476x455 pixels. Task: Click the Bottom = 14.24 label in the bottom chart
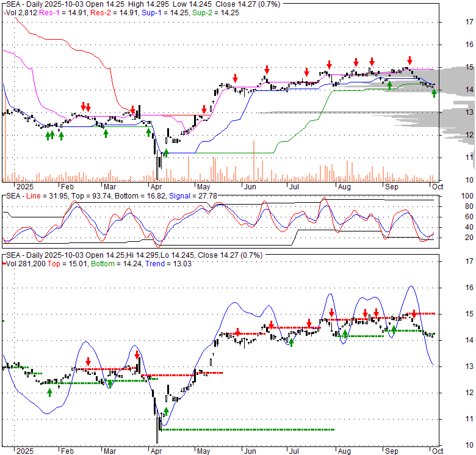pos(117,264)
